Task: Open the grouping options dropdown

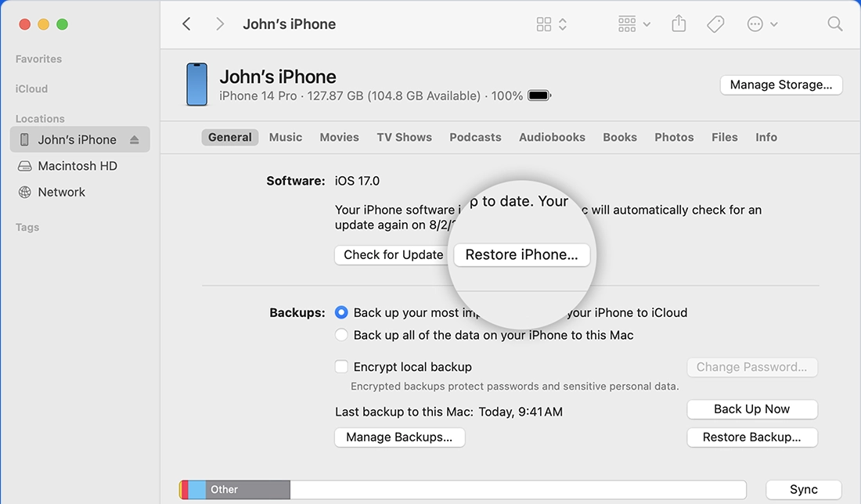Action: coord(633,24)
